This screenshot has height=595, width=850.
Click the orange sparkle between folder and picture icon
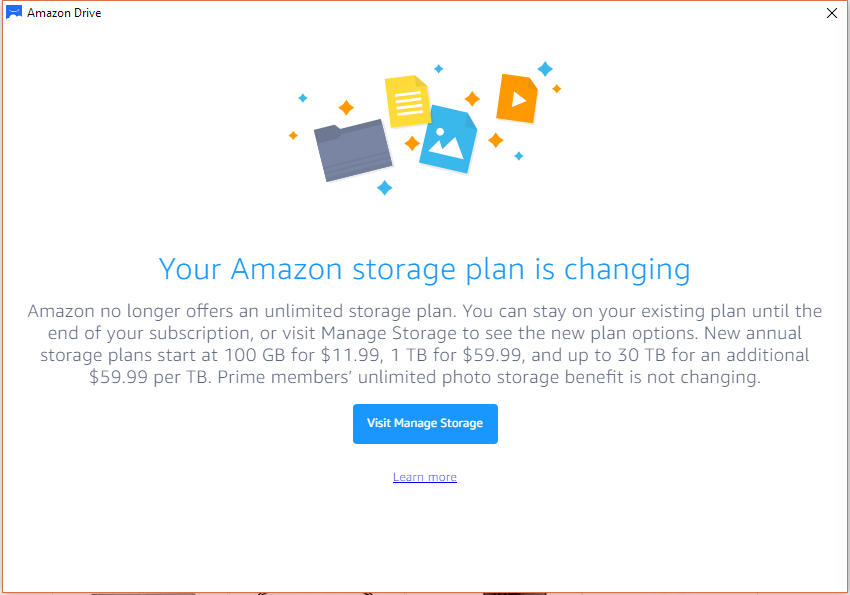pyautogui.click(x=412, y=144)
